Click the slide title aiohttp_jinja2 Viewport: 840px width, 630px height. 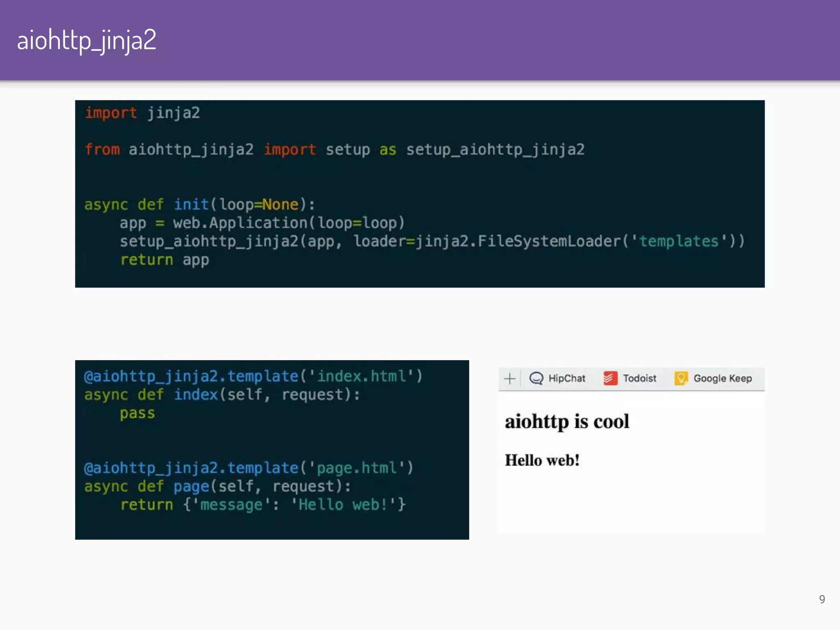tap(87, 40)
